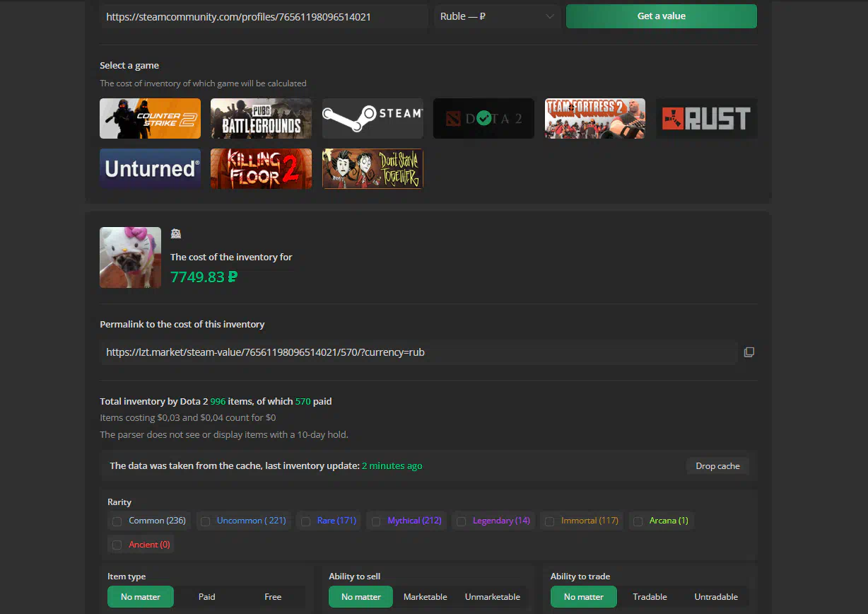The image size is (868, 614).
Task: Filter by Untradable items
Action: (x=716, y=597)
